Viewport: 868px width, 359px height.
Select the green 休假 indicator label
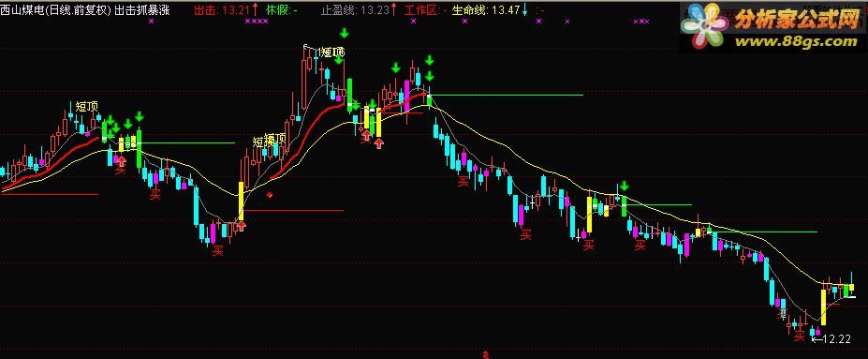click(281, 9)
